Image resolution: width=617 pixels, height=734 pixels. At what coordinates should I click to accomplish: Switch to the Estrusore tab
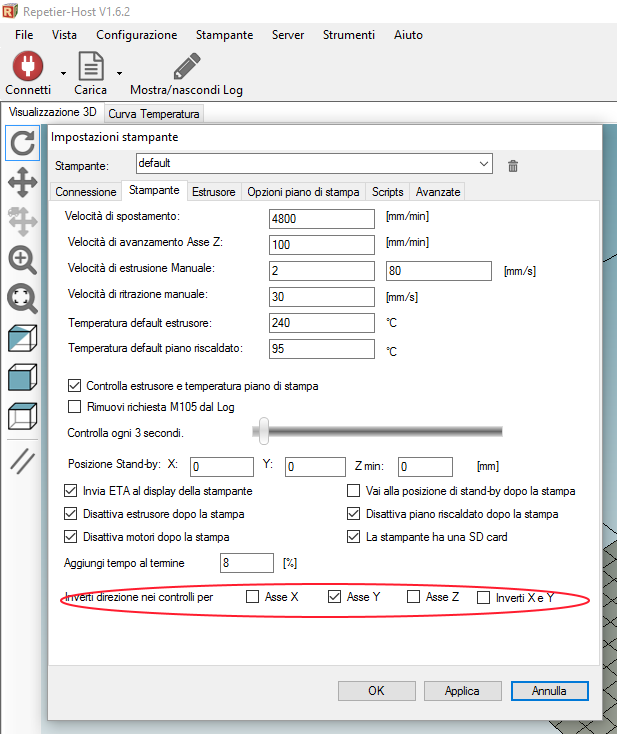tap(213, 191)
